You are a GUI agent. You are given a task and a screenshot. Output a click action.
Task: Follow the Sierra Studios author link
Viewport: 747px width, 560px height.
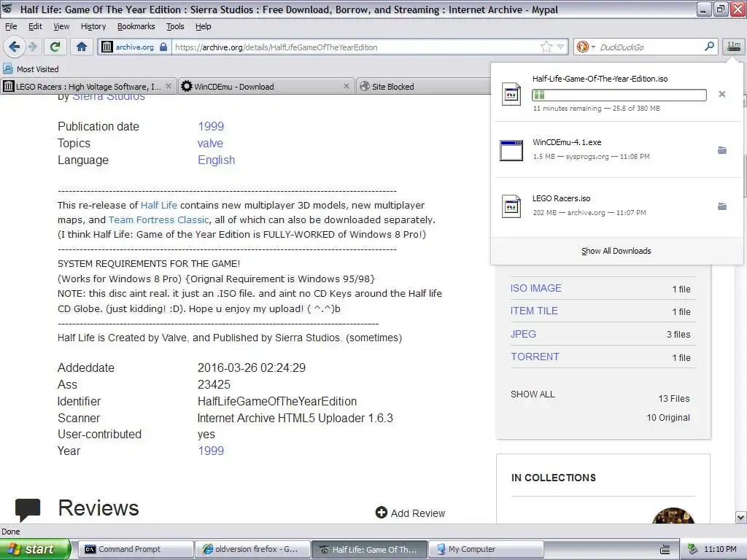109,97
